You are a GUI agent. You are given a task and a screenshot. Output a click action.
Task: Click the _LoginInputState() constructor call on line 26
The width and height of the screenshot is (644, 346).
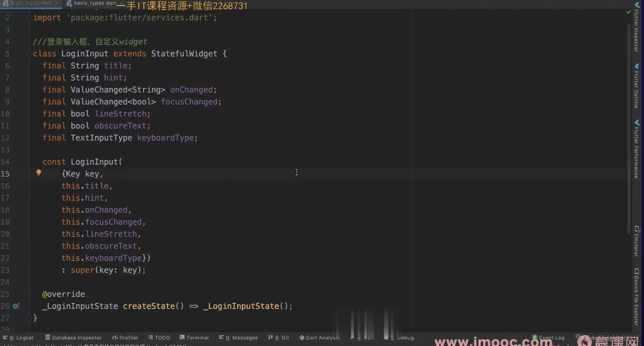tap(246, 306)
